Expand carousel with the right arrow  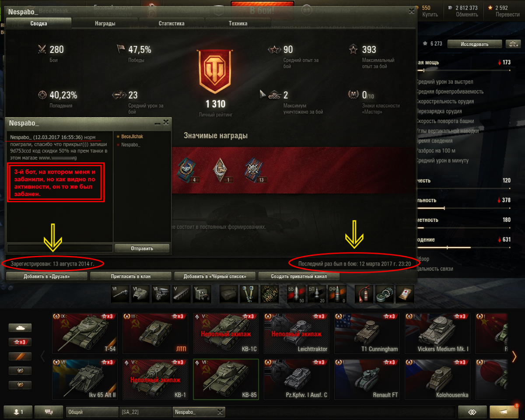click(x=514, y=357)
